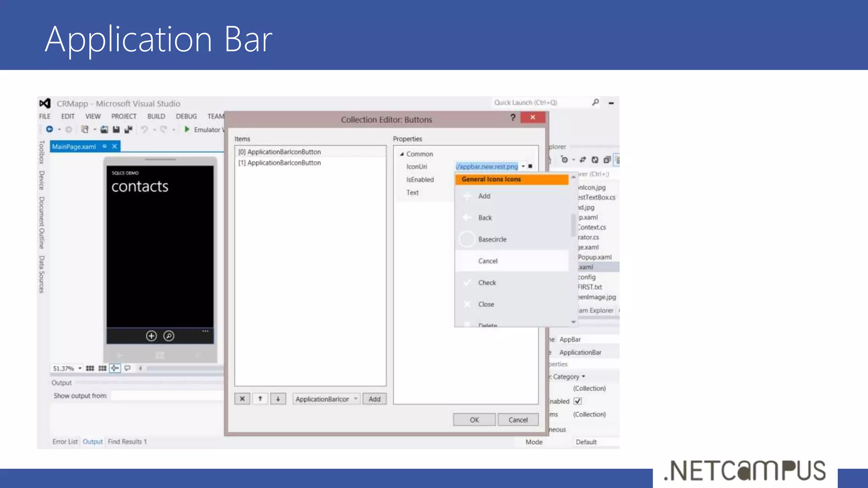Click the IconUri advanced options square marker

pyautogui.click(x=530, y=166)
